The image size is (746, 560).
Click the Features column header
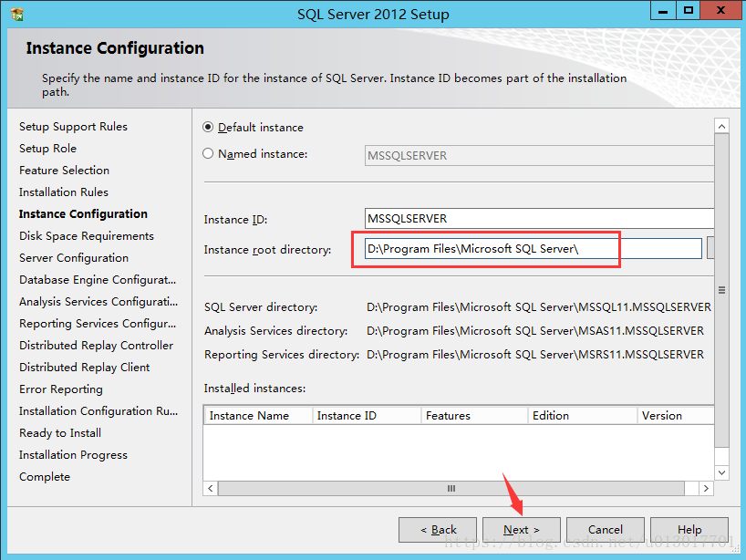pos(474,415)
